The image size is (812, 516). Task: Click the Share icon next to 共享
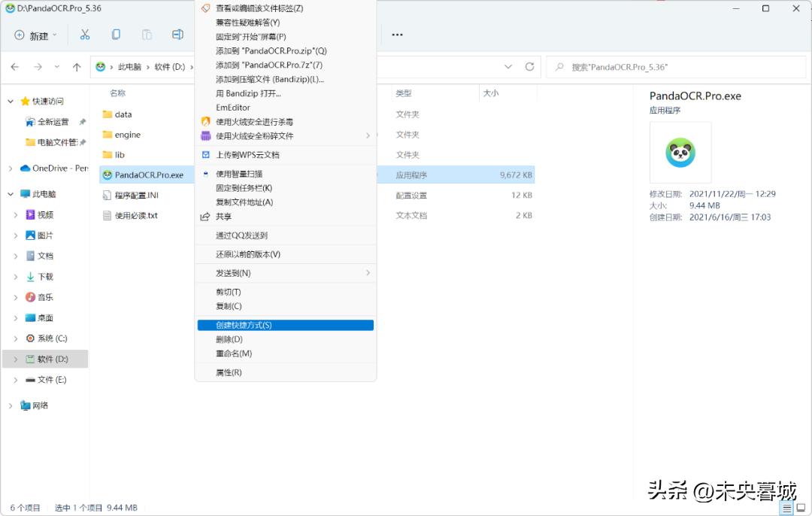click(206, 217)
